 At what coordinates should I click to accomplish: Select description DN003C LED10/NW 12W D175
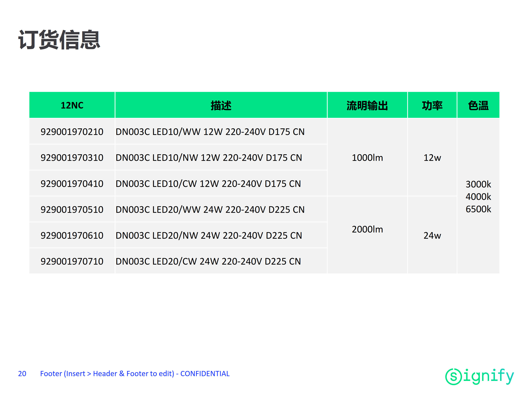tap(221, 157)
